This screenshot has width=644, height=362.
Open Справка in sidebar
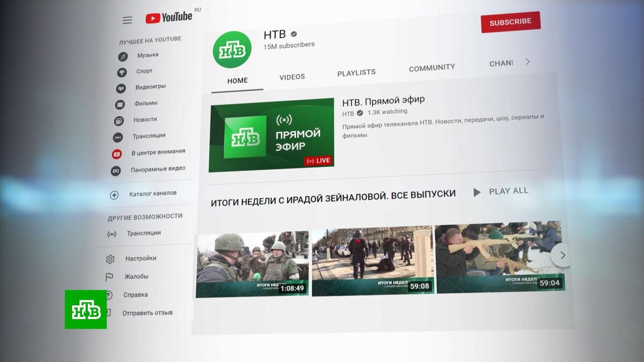[135, 295]
